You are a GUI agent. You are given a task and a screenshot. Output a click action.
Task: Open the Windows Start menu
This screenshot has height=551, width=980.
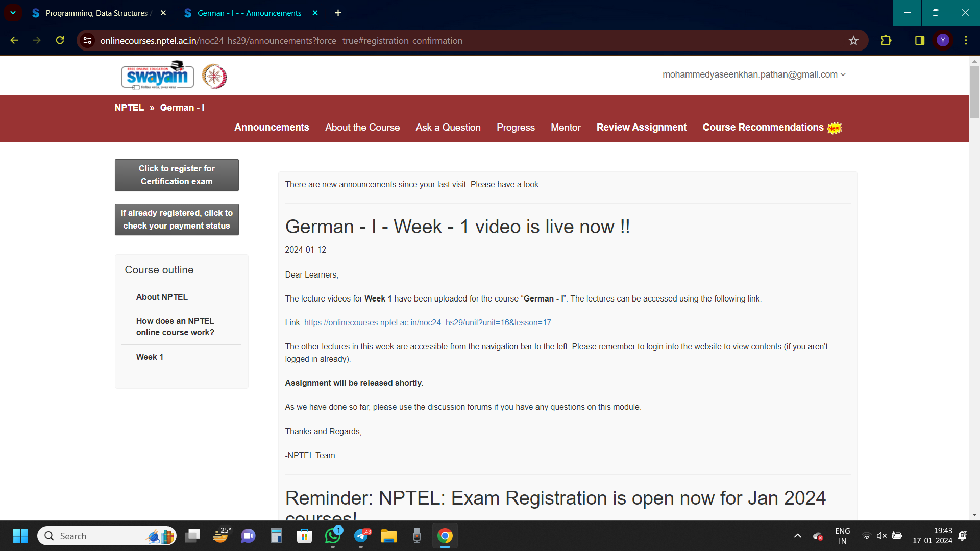tap(20, 536)
